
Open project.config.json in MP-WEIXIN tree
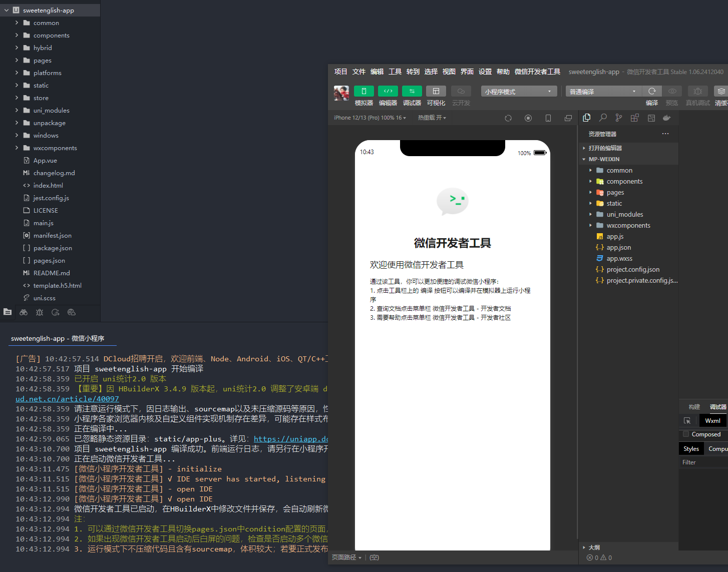(633, 269)
